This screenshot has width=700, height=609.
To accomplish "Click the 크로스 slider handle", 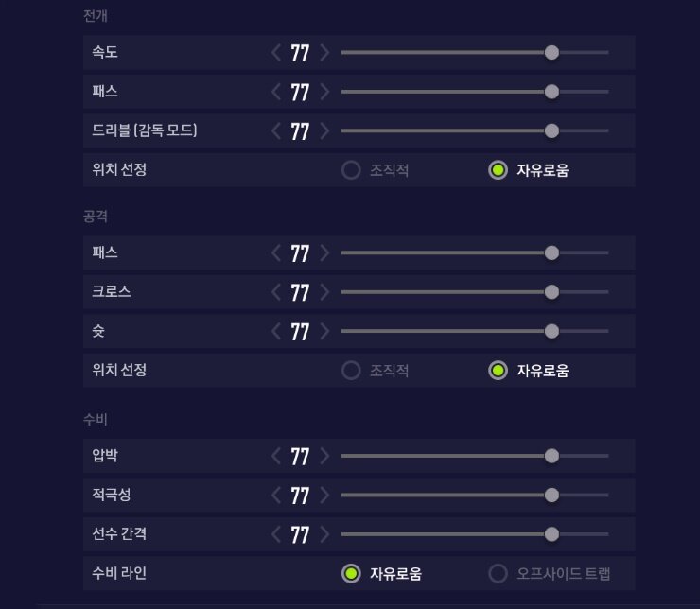I will (551, 292).
